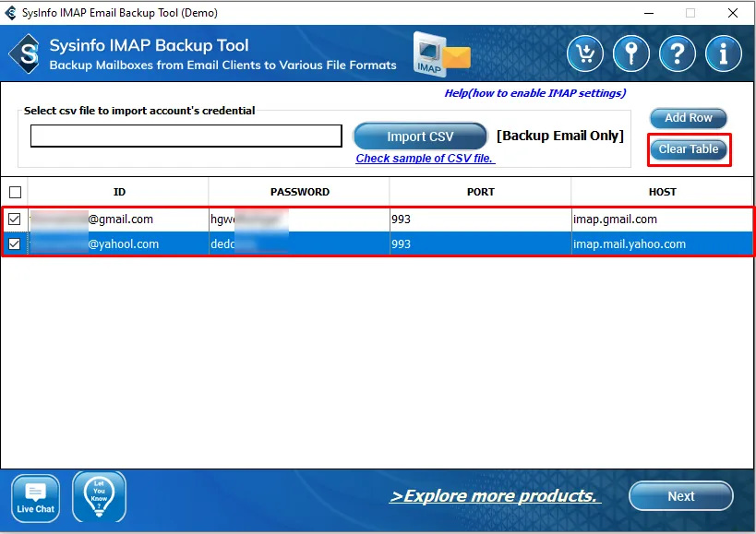Click the info about icon

point(724,53)
